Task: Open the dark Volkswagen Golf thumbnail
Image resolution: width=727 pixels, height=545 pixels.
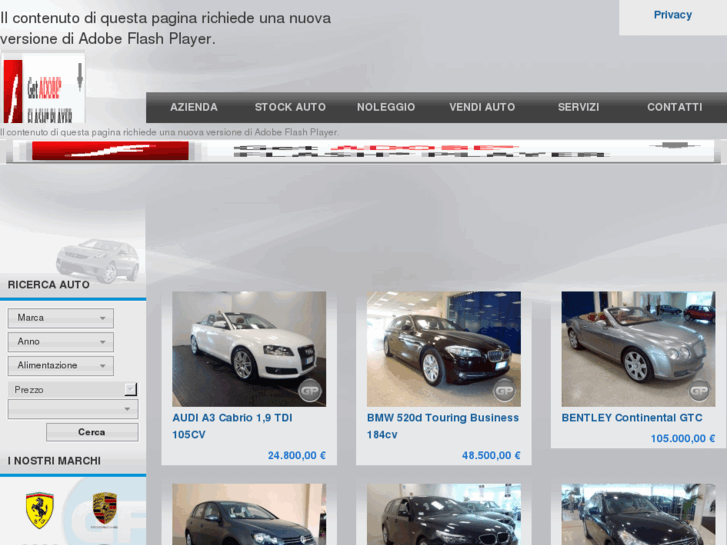Action: click(249, 514)
